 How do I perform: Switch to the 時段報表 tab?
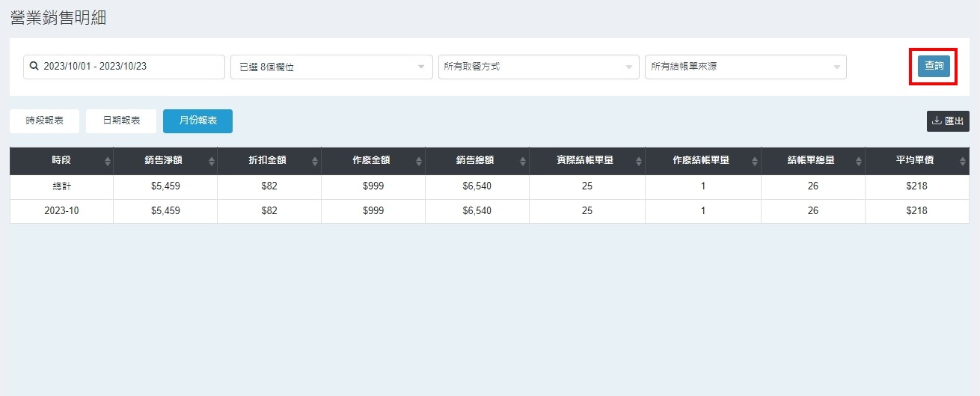pyautogui.click(x=44, y=121)
